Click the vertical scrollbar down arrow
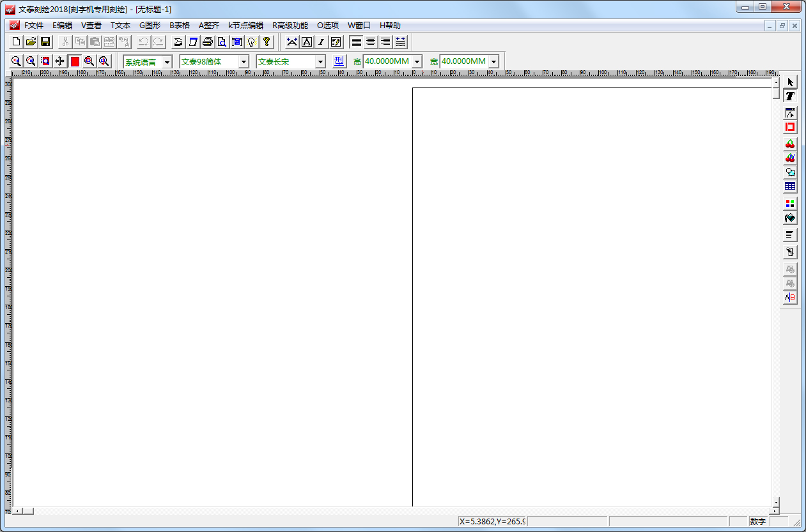The image size is (806, 532). pos(776,502)
